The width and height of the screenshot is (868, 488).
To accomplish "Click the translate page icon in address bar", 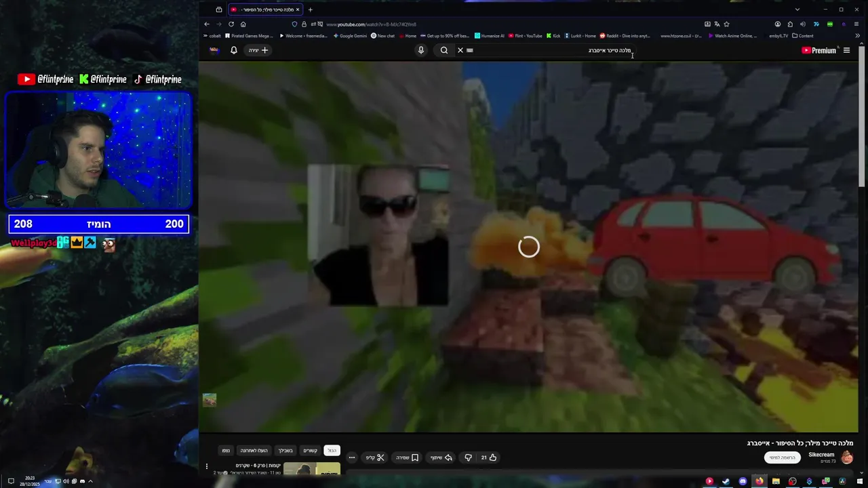I will coord(717,24).
